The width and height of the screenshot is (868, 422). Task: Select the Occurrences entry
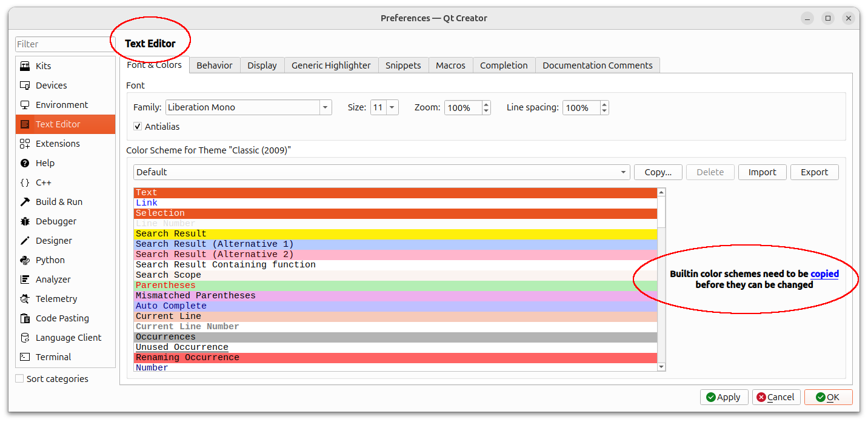click(x=395, y=337)
